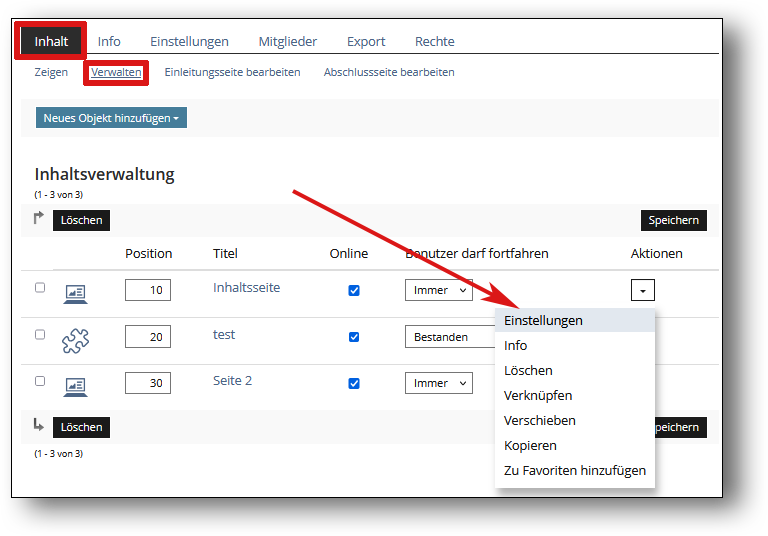Screen dimensions: 768x536
Task: Choose Einstellungen from the actions menu
Action: tap(543, 321)
